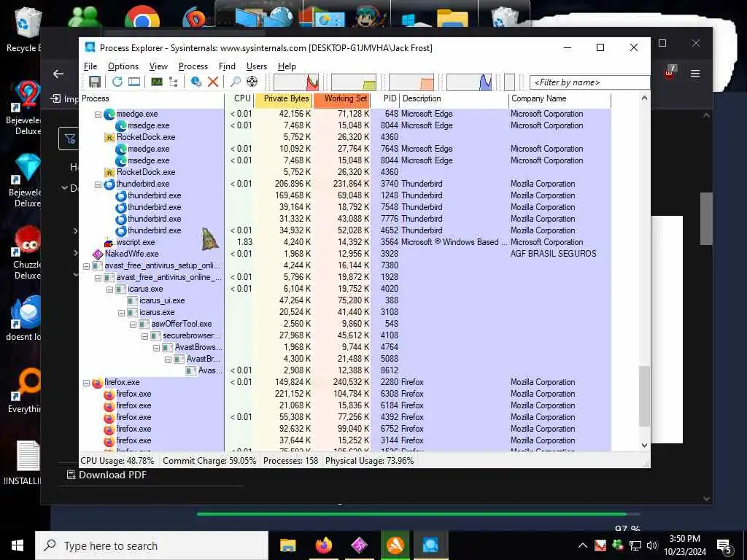The height and width of the screenshot is (560, 747).
Task: Toggle the lower pane view icon
Action: pyautogui.click(x=134, y=82)
